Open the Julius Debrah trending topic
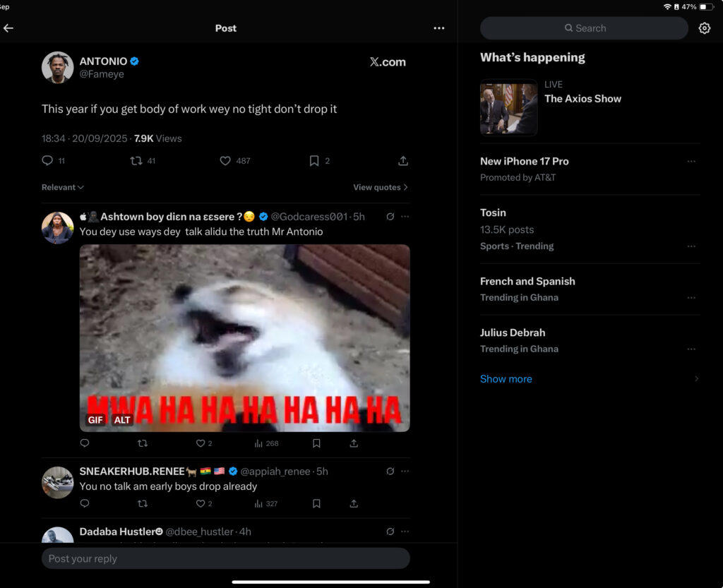Screen dimensions: 723x588 click(513, 332)
